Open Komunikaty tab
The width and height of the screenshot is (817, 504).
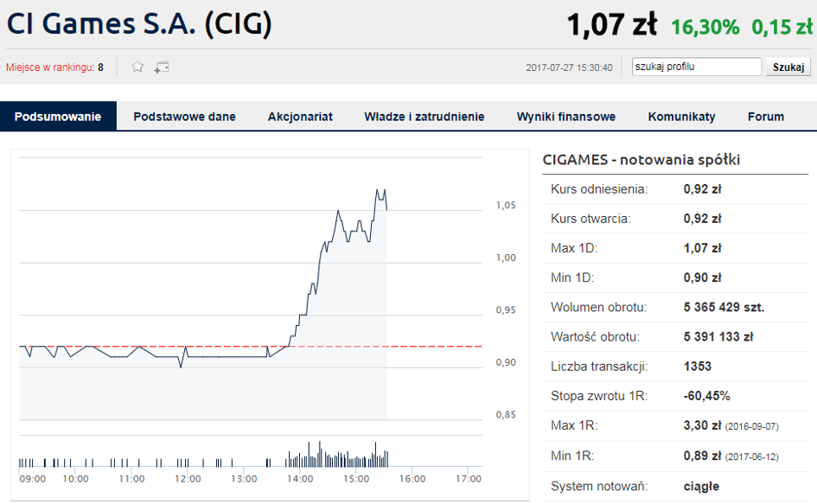click(x=681, y=116)
